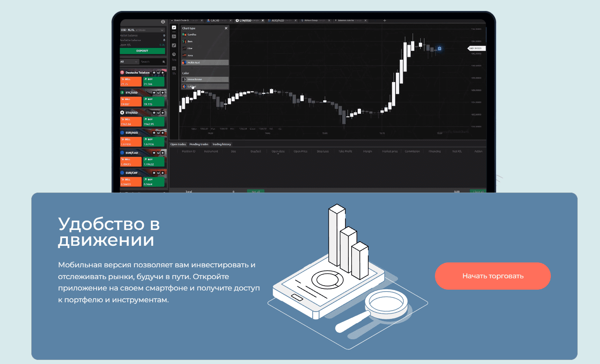Viewport: 600px width, 364px height.
Task: Select the drawing pencil tool icon
Action: [174, 45]
